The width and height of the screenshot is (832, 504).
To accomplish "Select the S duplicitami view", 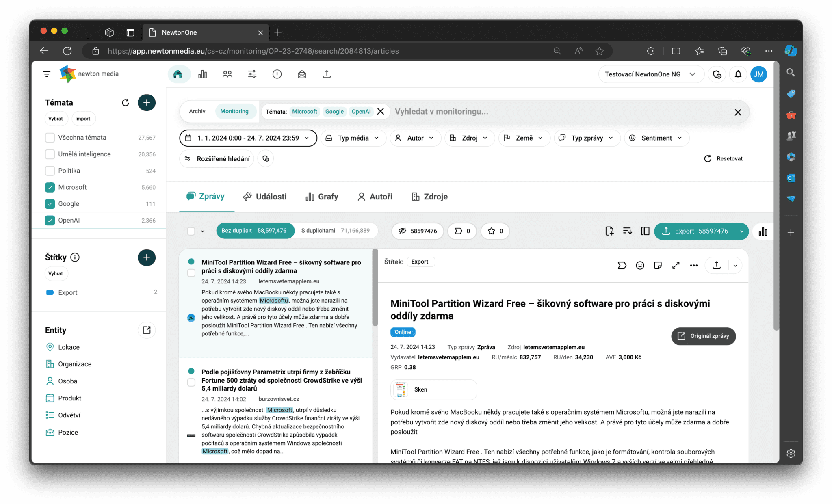I will (336, 231).
